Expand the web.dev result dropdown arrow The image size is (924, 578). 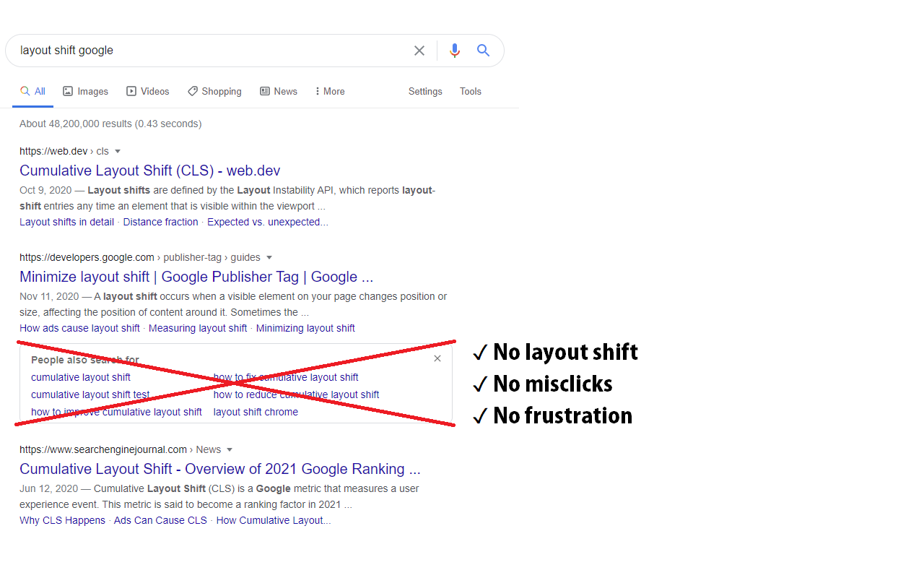(x=118, y=151)
